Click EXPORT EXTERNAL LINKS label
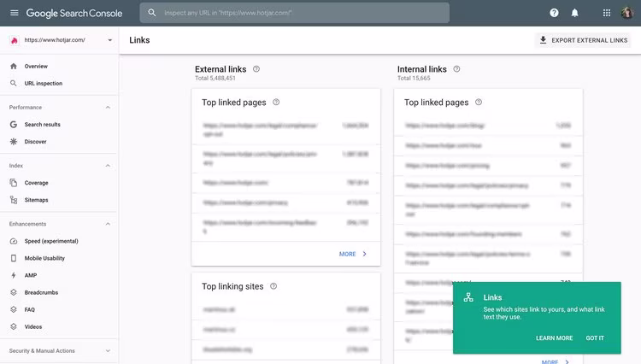 click(590, 40)
